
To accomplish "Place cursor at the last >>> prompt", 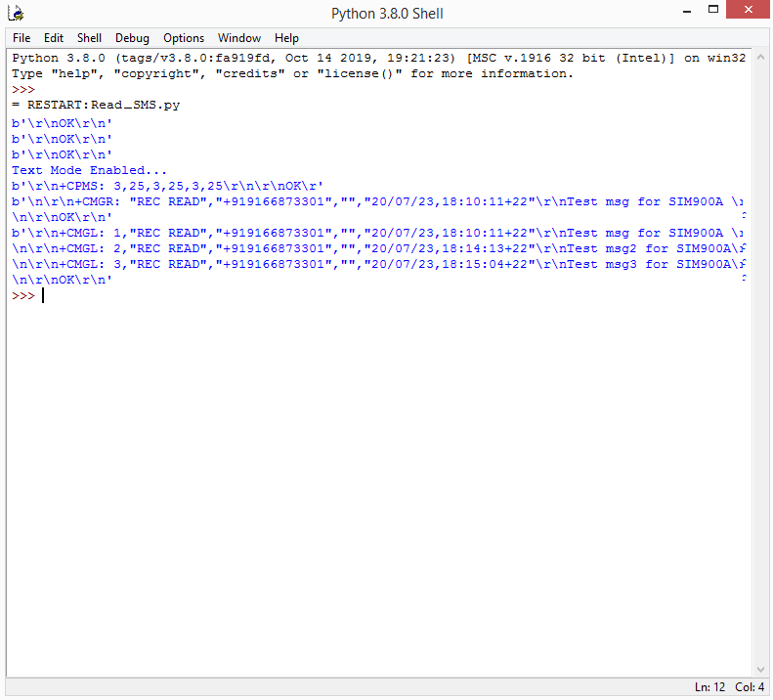I will (43, 295).
